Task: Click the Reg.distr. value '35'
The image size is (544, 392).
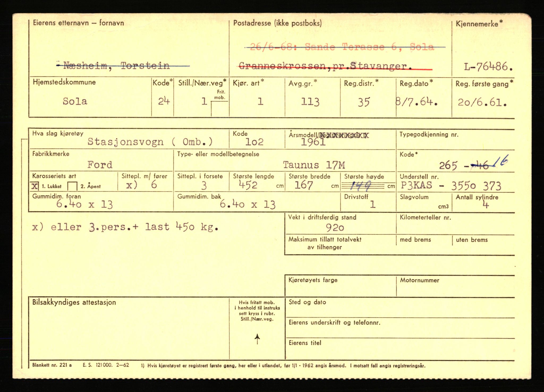Action: pyautogui.click(x=364, y=102)
